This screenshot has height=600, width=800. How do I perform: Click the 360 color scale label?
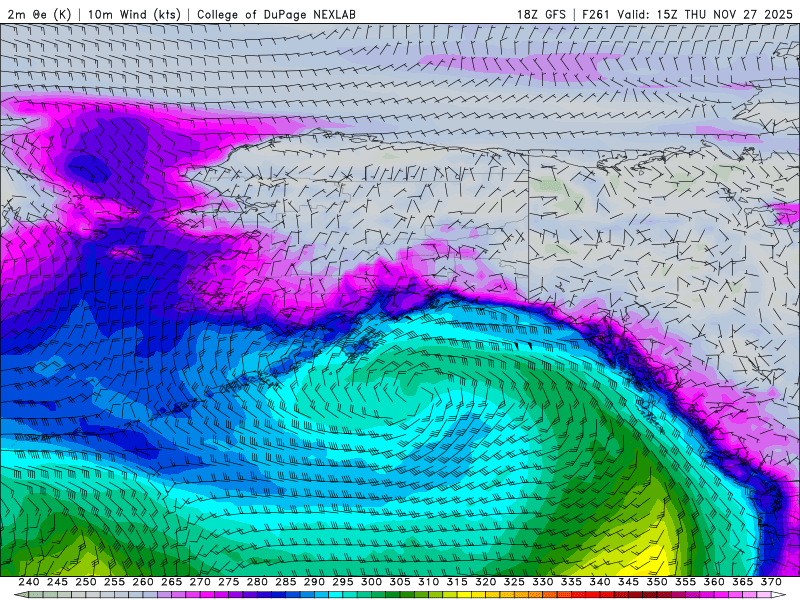pyautogui.click(x=714, y=582)
